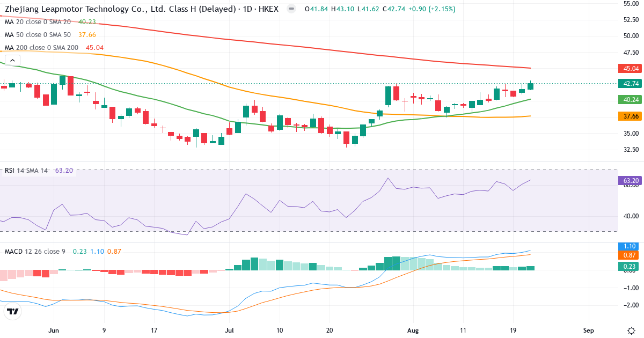Click the 63.20 value in RSI legend

(64, 171)
